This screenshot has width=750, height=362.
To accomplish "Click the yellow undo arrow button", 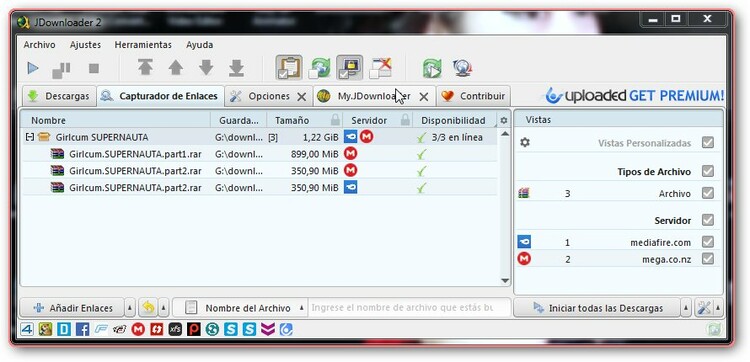I will (148, 308).
